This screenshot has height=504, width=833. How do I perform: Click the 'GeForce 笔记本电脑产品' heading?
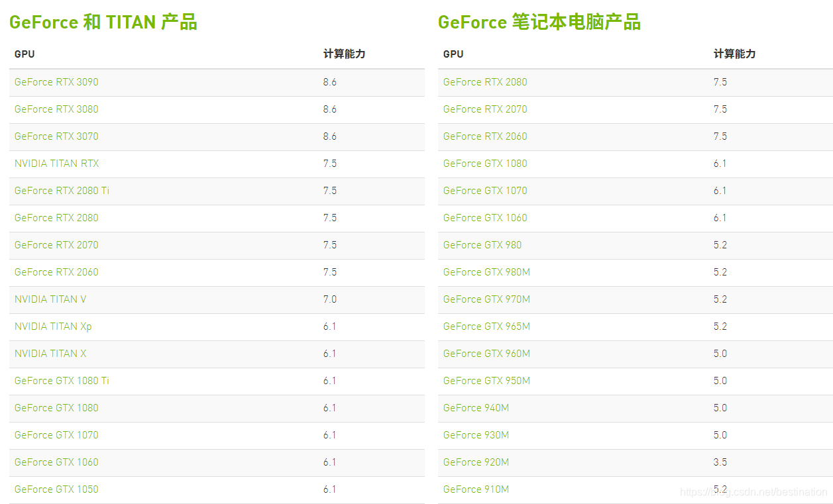coord(539,22)
